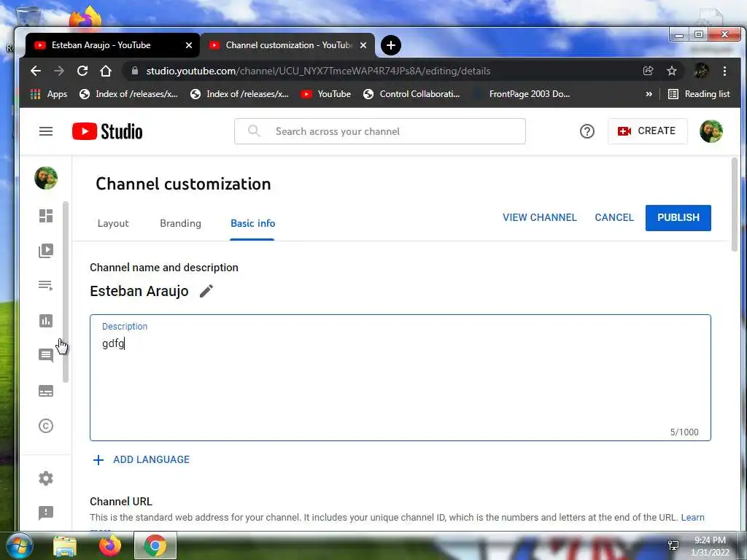Open the Comments icon in sidebar

click(46, 355)
